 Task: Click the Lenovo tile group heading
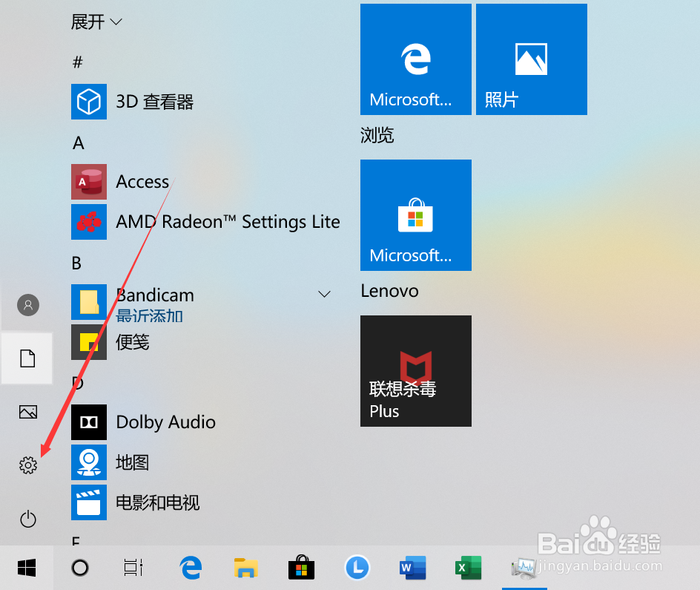389,291
